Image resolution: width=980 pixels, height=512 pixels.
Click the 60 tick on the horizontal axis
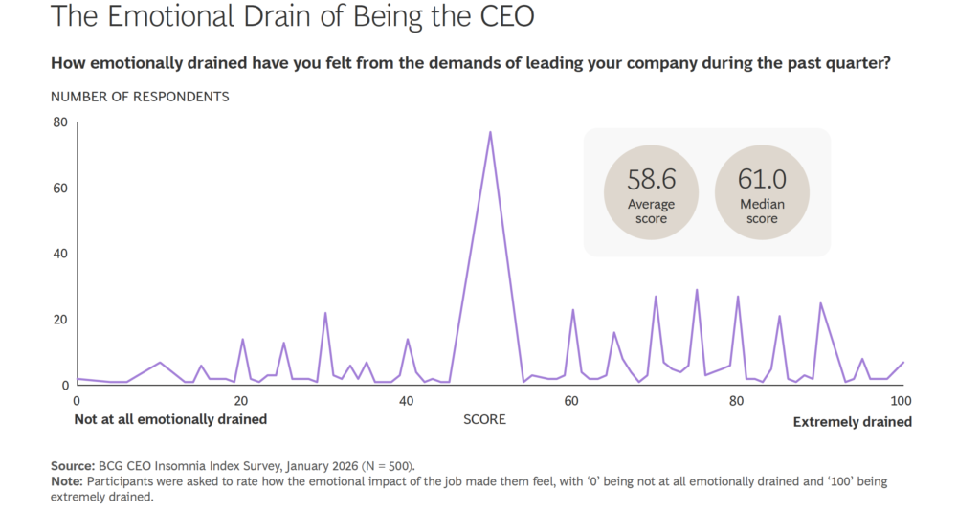pos(571,401)
